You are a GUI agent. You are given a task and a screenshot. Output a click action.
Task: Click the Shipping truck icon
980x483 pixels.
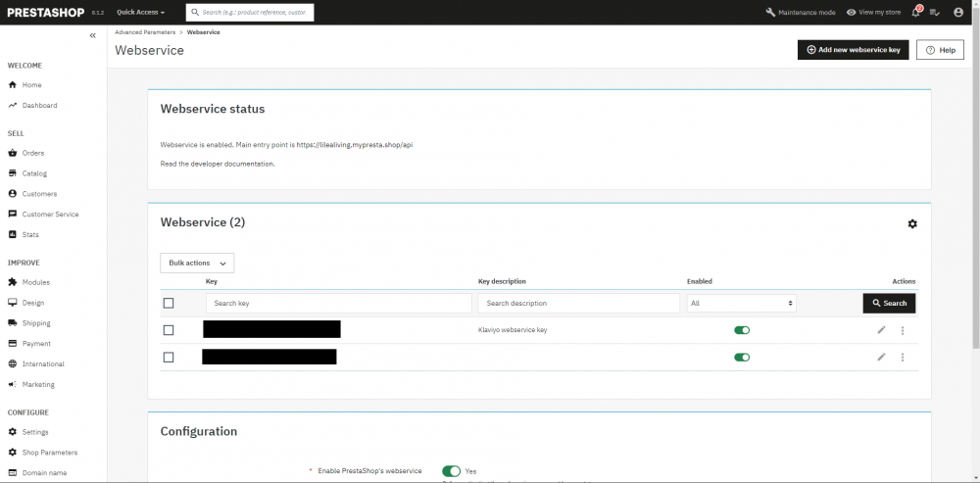coord(12,323)
